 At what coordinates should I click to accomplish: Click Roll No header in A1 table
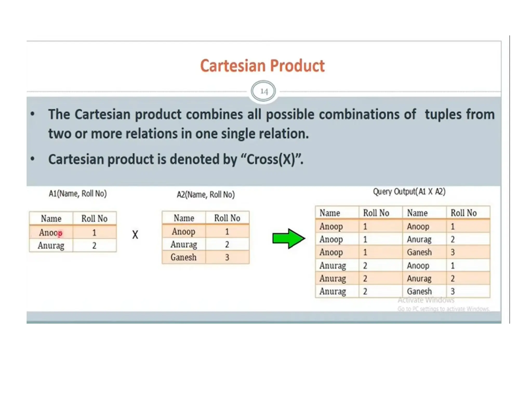point(94,219)
